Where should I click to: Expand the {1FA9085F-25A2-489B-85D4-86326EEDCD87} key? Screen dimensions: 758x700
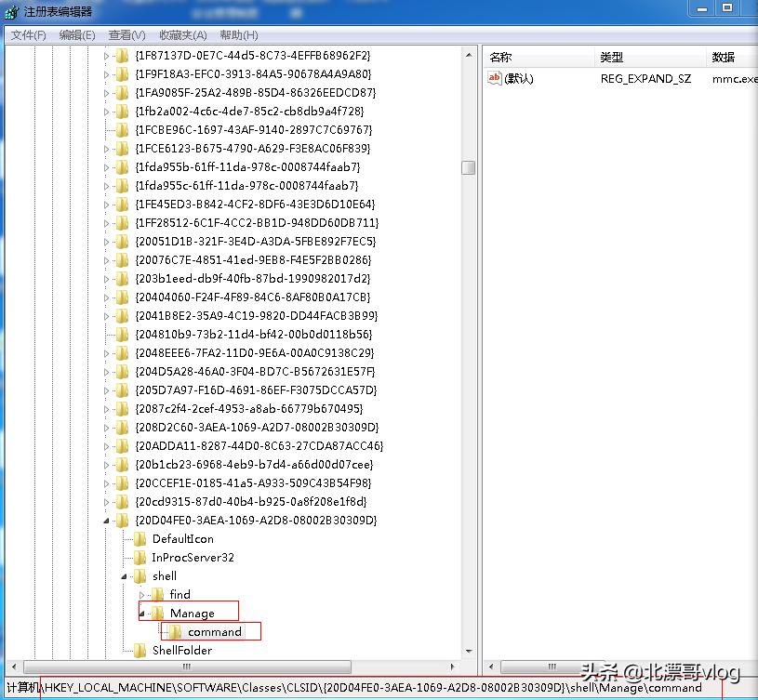(106, 93)
